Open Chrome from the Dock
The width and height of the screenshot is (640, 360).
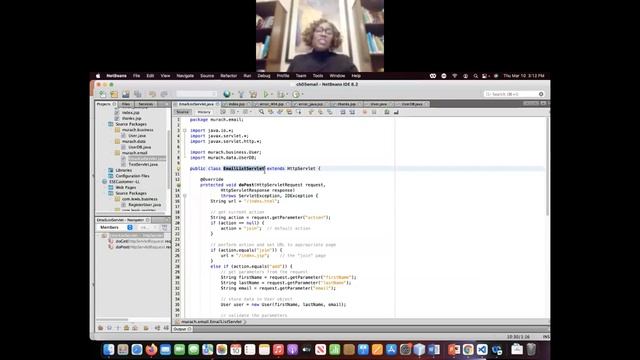point(468,349)
